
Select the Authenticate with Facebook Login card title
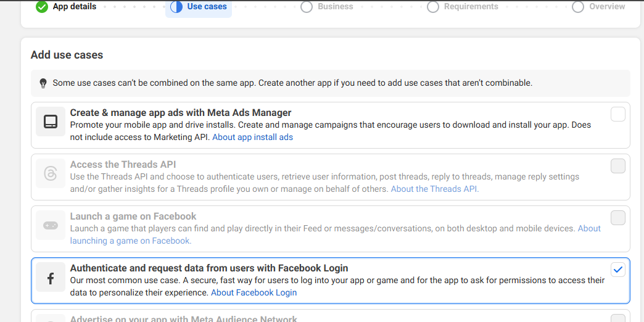pos(209,268)
